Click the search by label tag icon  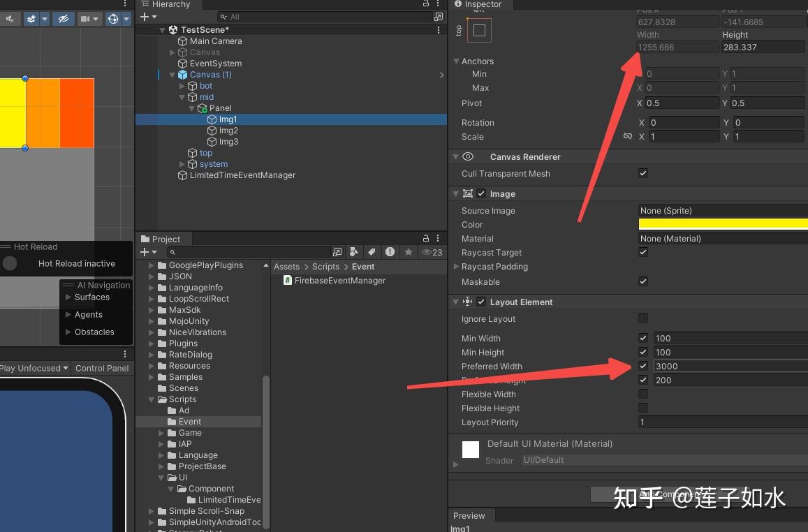pos(372,252)
